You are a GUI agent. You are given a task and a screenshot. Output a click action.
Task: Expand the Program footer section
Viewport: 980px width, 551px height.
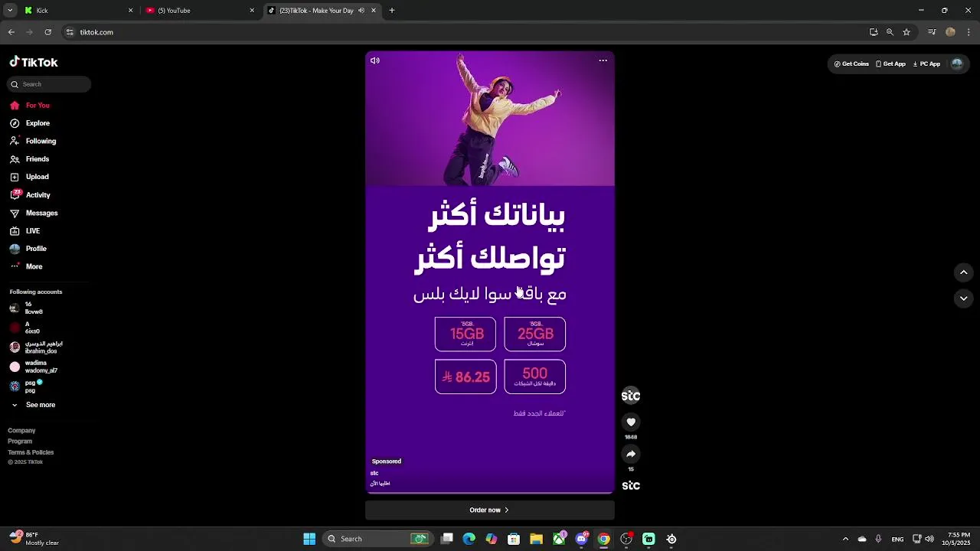pos(20,442)
